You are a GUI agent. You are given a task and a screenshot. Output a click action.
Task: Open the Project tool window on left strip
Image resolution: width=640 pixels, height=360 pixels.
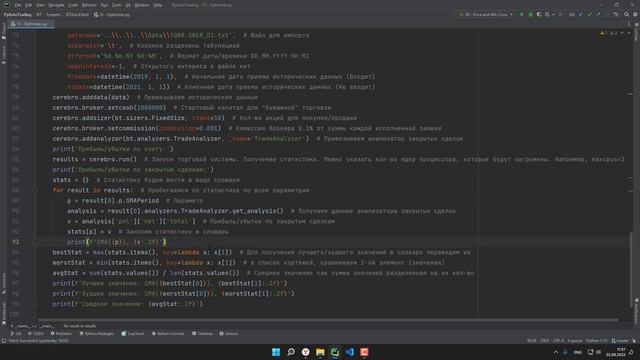[4, 31]
